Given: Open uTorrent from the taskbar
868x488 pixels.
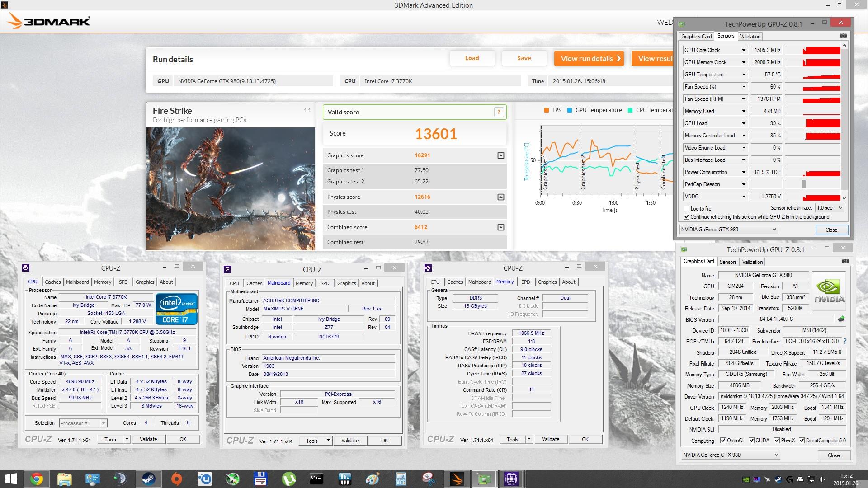Looking at the screenshot, I should (289, 479).
